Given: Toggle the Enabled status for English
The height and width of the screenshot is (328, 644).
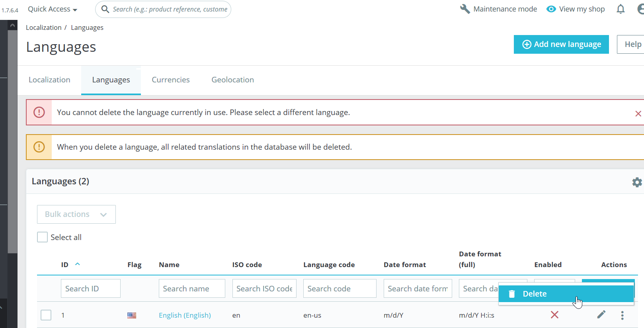Looking at the screenshot, I should (554, 315).
